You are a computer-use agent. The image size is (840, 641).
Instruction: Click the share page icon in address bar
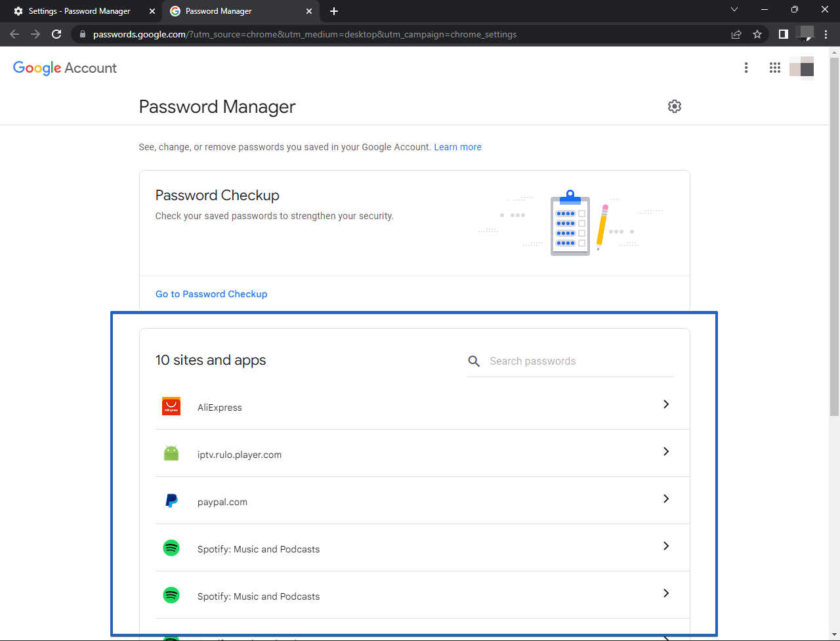coord(736,34)
